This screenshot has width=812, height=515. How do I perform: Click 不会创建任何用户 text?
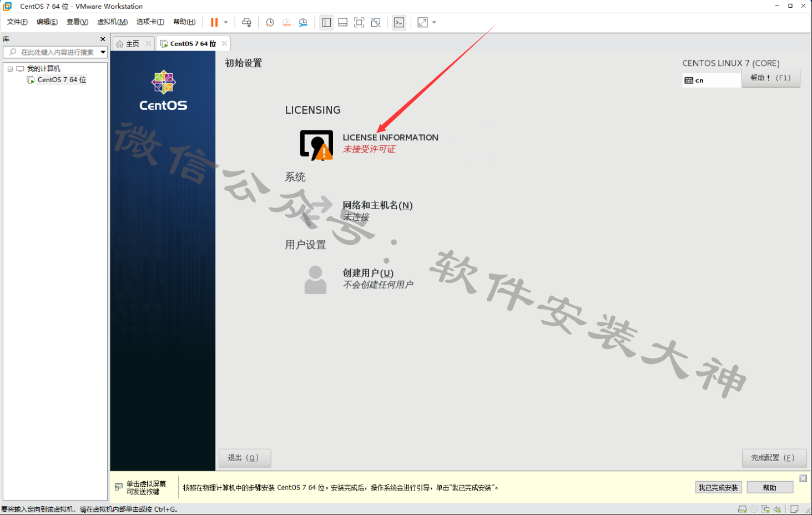pyautogui.click(x=378, y=285)
